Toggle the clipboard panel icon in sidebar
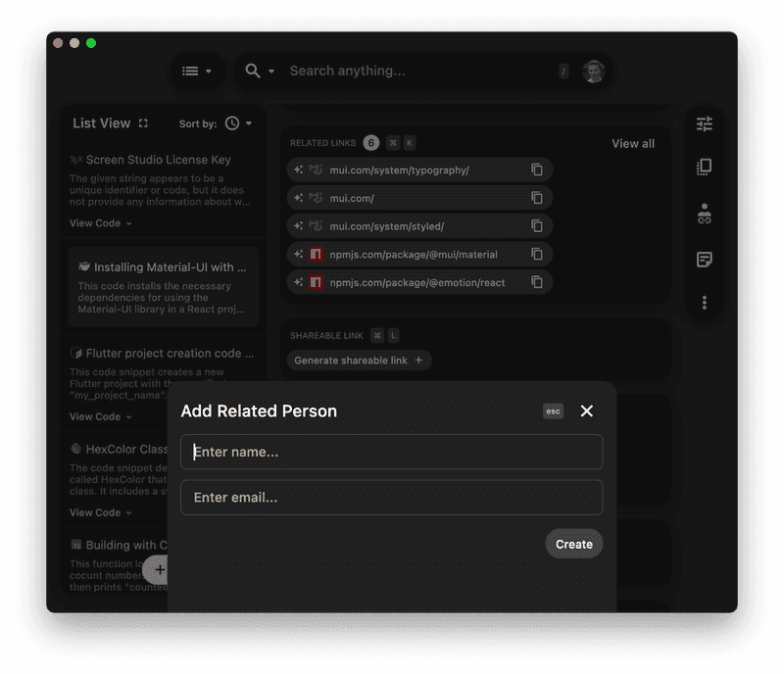784x674 pixels. (704, 167)
